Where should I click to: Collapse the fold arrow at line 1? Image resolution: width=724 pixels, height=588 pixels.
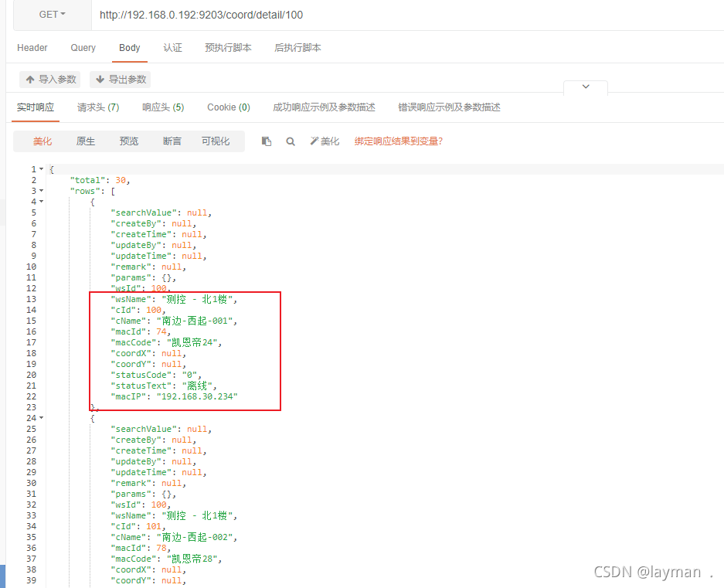pyautogui.click(x=42, y=169)
